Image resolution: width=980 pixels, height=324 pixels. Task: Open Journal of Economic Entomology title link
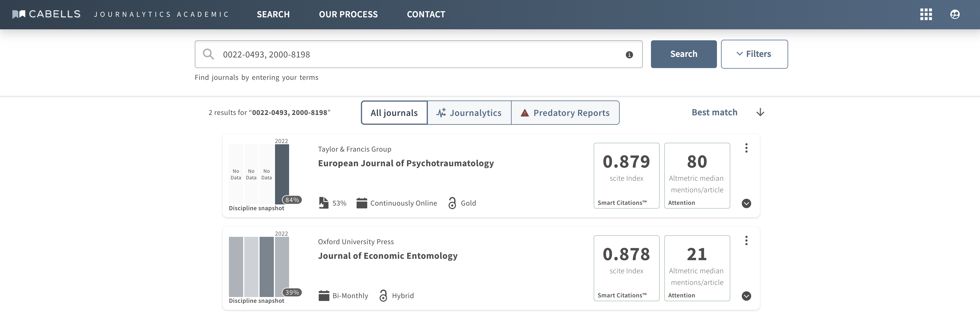pos(387,256)
